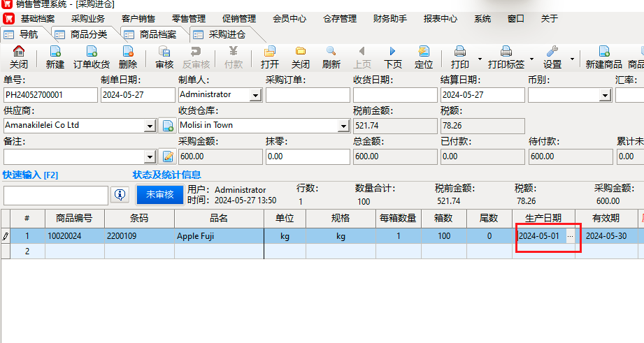Select the 有效期 2024-05-30 cell

pyautogui.click(x=606, y=236)
